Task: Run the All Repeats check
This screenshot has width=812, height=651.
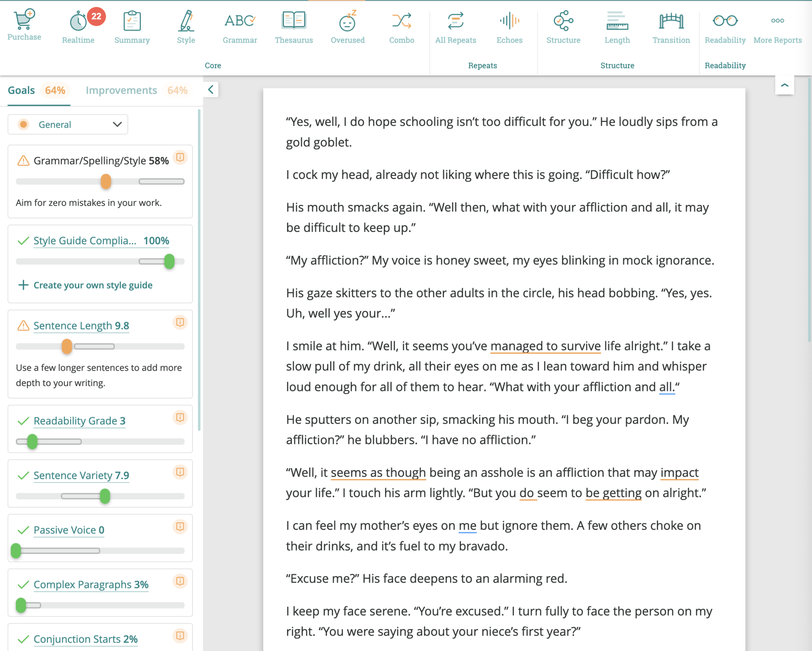Action: click(x=456, y=26)
